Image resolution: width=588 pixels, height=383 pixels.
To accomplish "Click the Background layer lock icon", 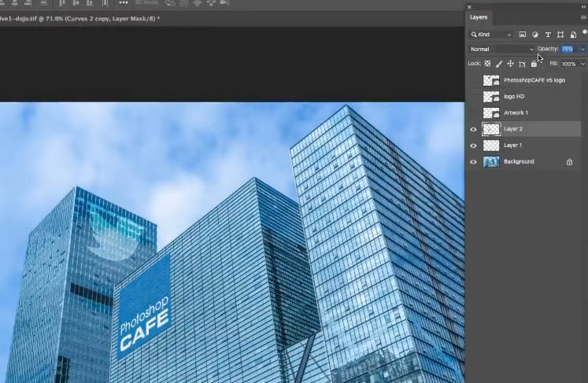I will [x=569, y=162].
